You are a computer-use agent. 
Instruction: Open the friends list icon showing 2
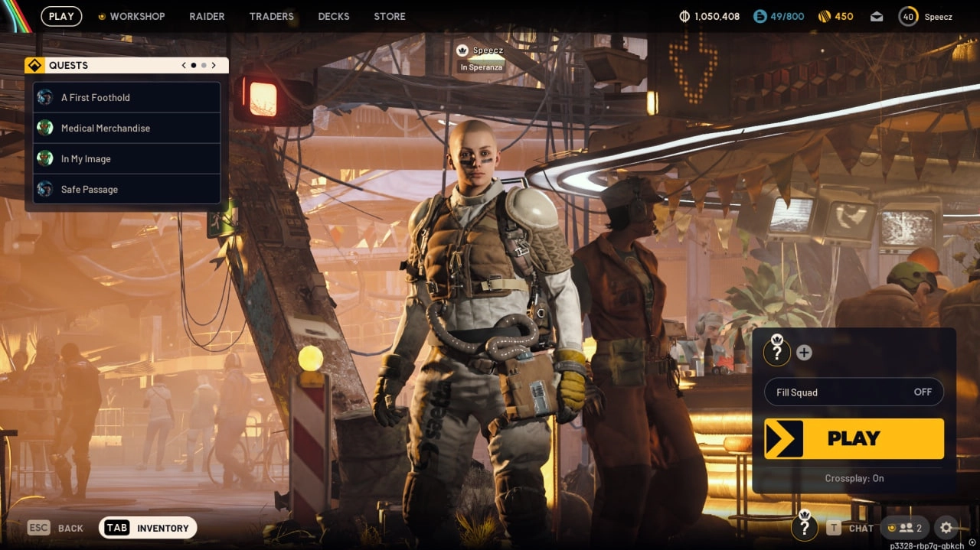pos(905,528)
